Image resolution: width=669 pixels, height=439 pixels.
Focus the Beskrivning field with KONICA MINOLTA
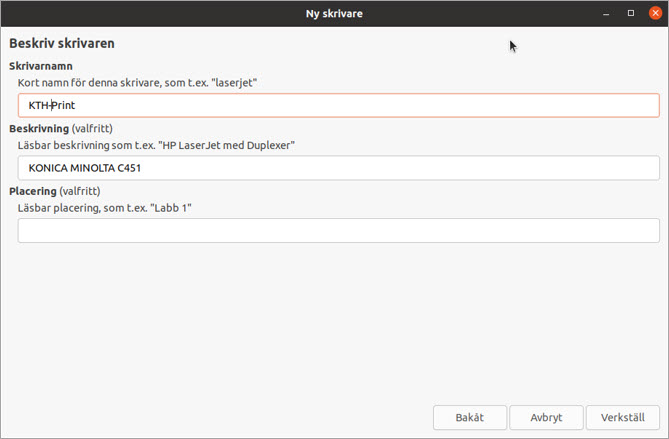coord(338,168)
